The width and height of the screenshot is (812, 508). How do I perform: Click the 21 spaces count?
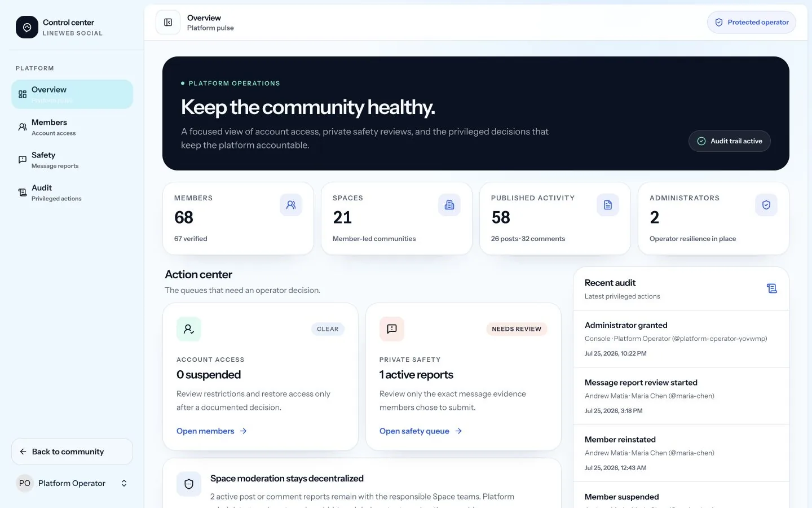click(342, 217)
